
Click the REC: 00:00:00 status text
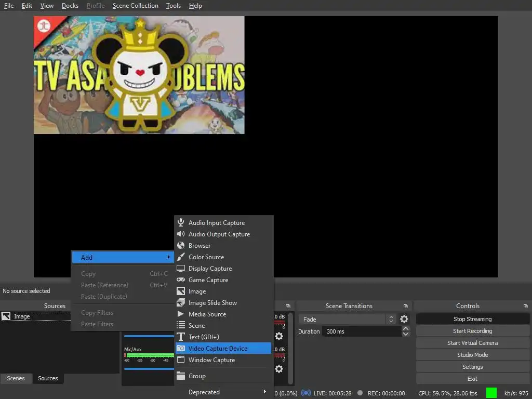tap(386, 393)
